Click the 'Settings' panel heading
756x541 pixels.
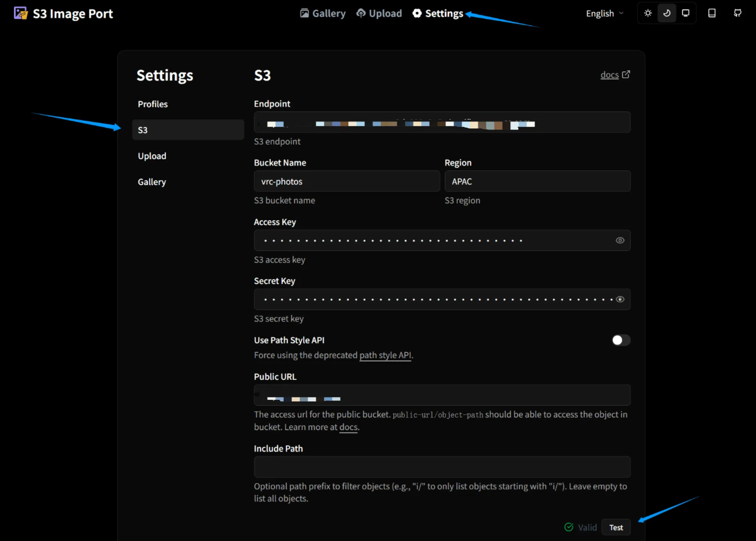pos(165,75)
